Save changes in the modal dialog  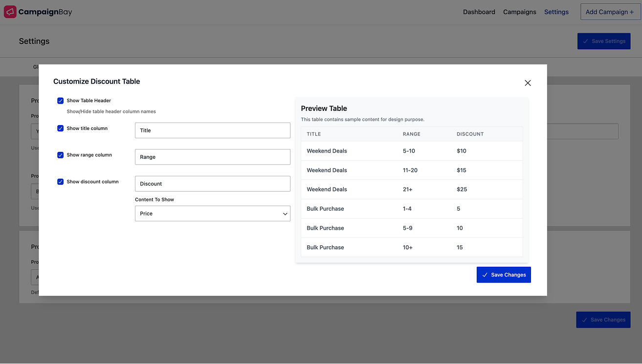[x=504, y=275]
